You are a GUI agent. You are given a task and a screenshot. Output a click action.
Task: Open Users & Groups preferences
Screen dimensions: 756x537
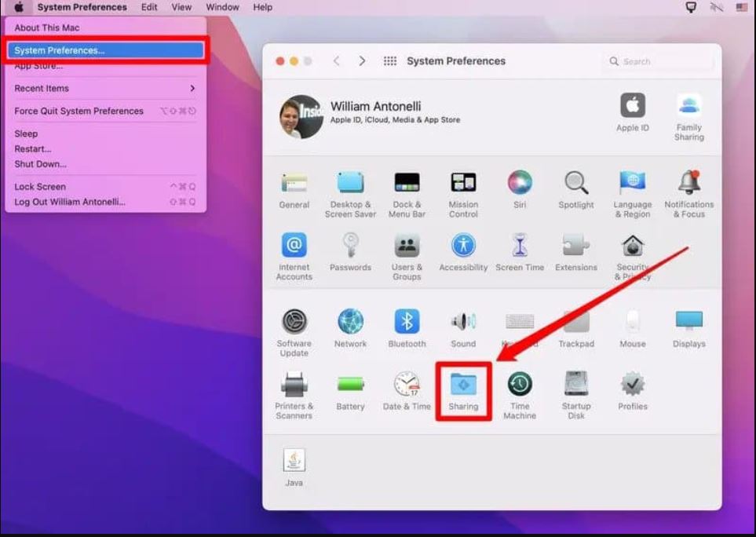(407, 257)
